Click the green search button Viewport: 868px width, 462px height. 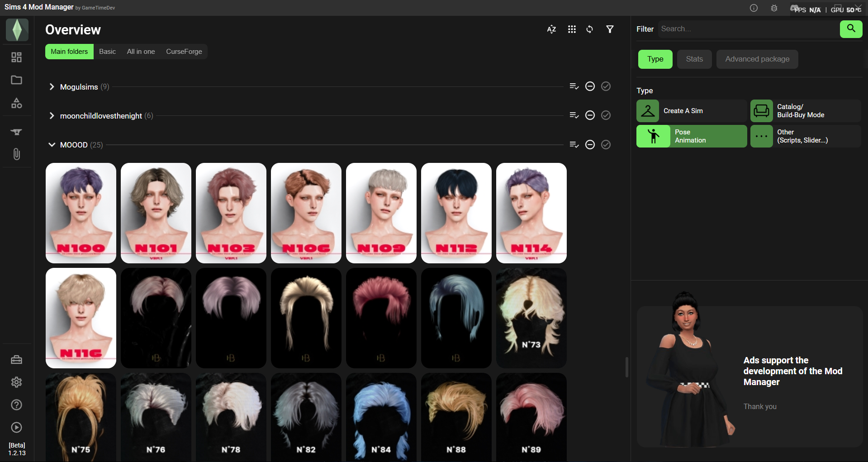coord(851,29)
